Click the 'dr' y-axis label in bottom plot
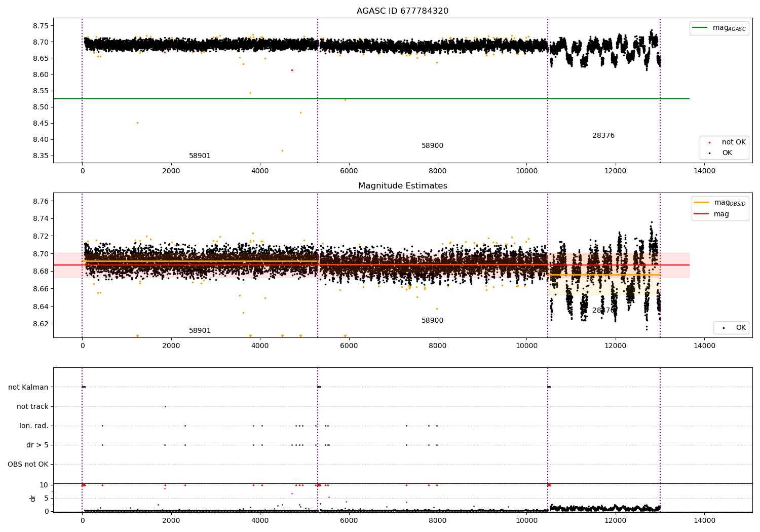The width and height of the screenshot is (760, 532). (x=33, y=498)
